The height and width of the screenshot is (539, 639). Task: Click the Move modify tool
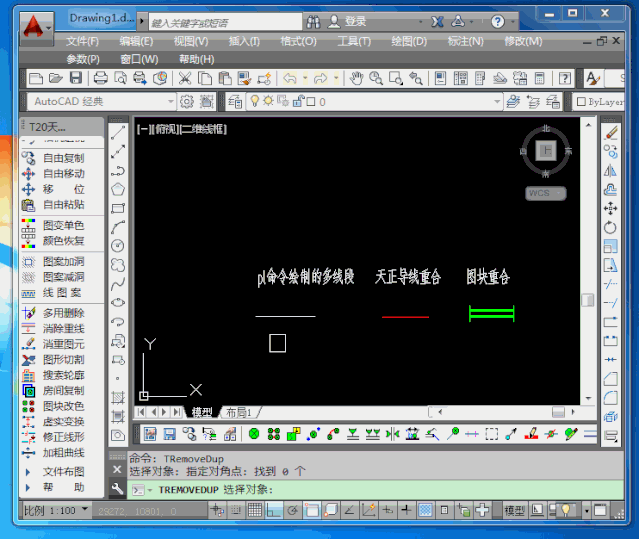pos(610,209)
